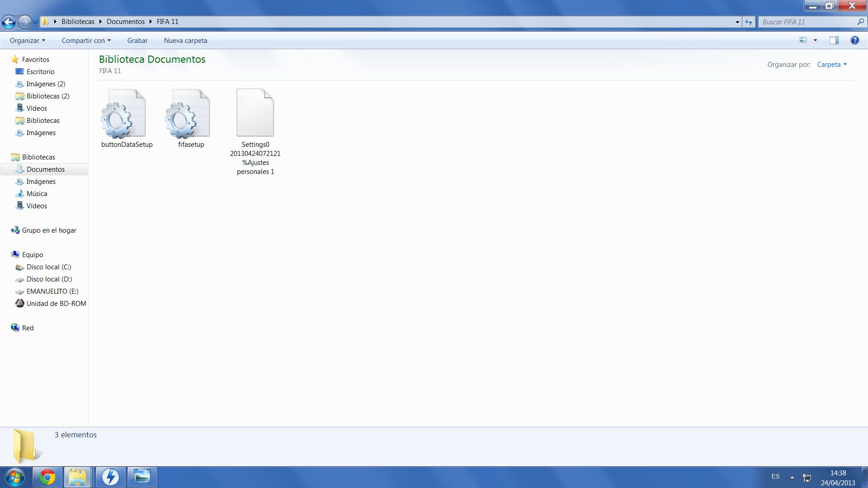868x488 pixels.
Task: Click Bibliotecas in the address bar
Action: coord(78,22)
